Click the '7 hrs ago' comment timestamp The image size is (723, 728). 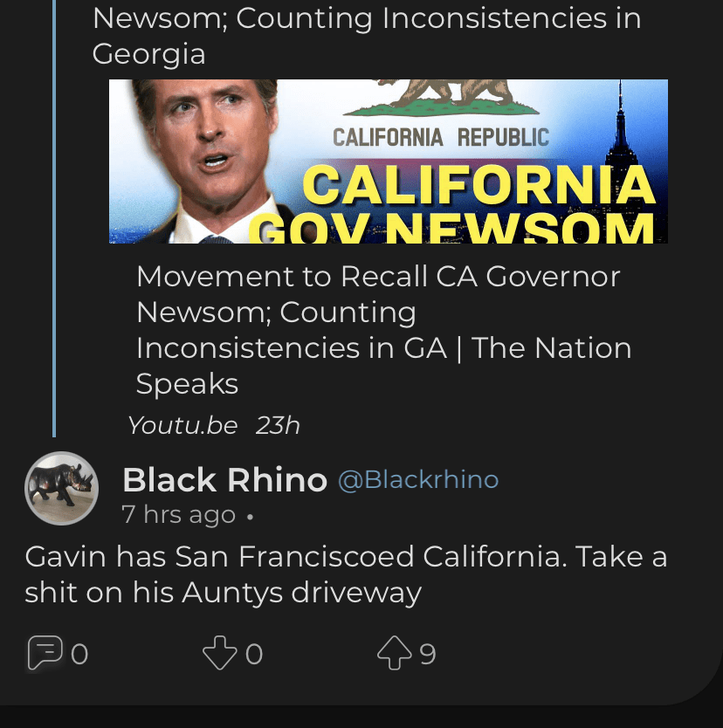coord(178,515)
